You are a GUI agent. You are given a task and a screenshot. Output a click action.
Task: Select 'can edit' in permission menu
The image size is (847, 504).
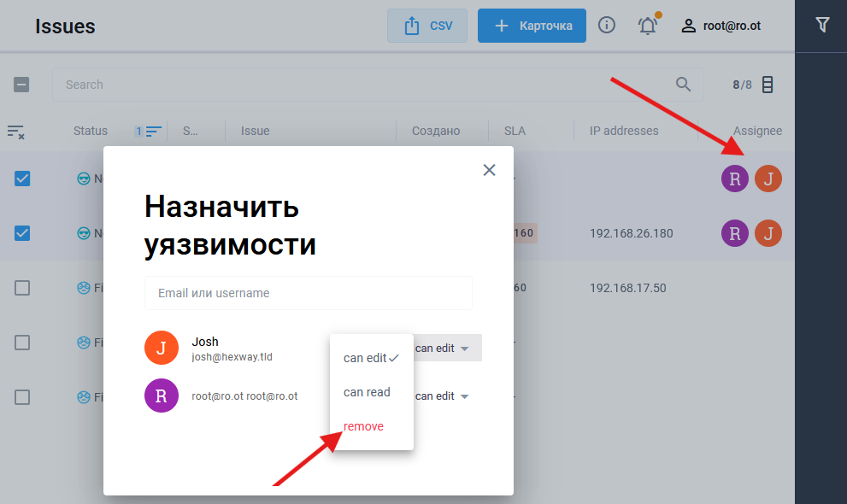(372, 358)
